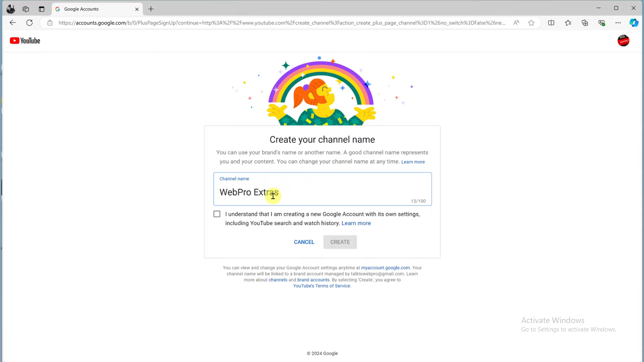Check the new Google Account acknowledgment box
This screenshot has height=362, width=644.
tap(217, 214)
